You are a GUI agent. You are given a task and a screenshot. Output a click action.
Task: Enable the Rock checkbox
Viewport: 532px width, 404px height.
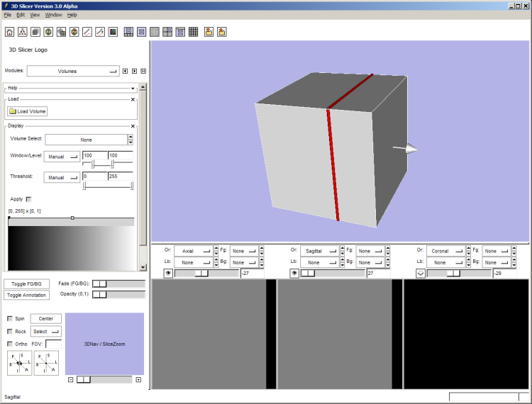[x=10, y=331]
